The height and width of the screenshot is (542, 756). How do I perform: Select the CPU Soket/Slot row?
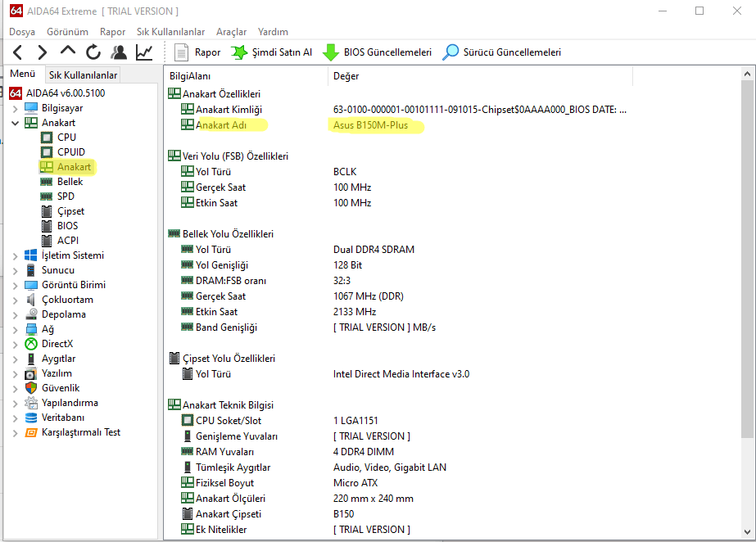[279, 421]
